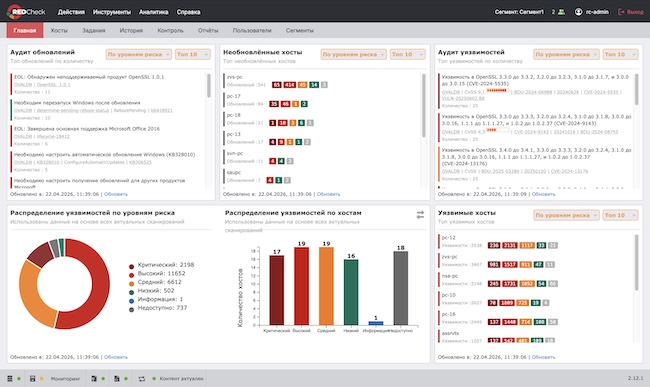Click Обновить link under the distribution charts
The image size is (650, 387).
coord(116,357)
